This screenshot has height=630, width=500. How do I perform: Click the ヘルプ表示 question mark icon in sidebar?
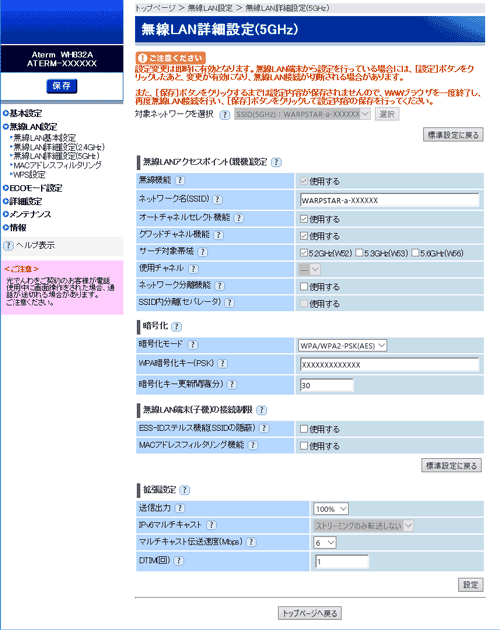[x=8, y=245]
